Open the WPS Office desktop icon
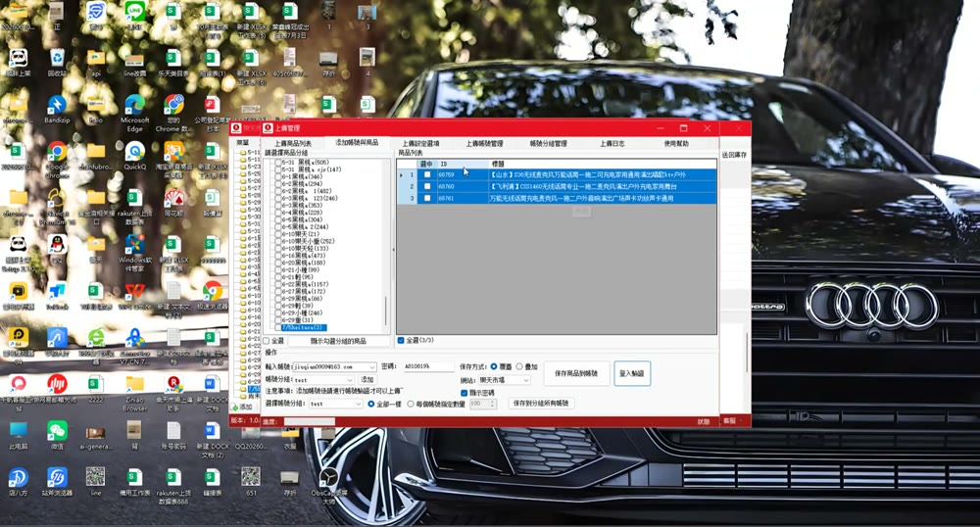 tap(135, 296)
